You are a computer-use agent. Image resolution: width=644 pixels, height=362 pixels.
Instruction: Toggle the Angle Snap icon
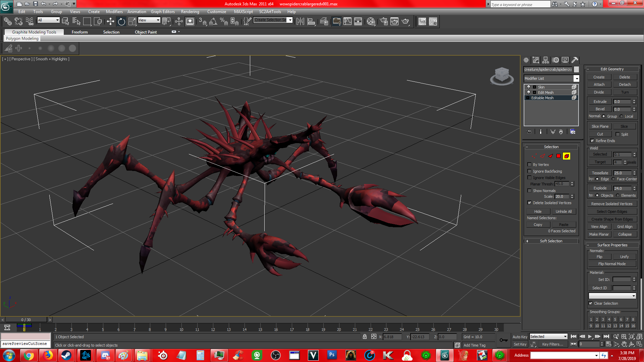pos(213,21)
